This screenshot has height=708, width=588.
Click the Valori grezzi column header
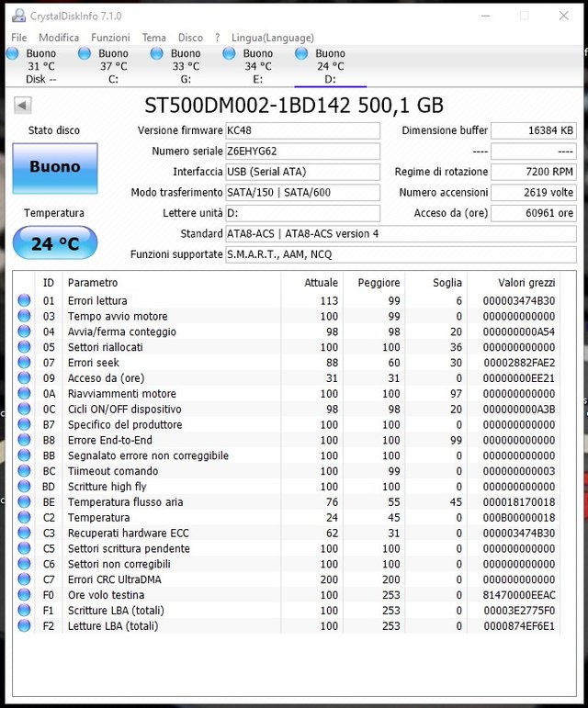pos(514,283)
